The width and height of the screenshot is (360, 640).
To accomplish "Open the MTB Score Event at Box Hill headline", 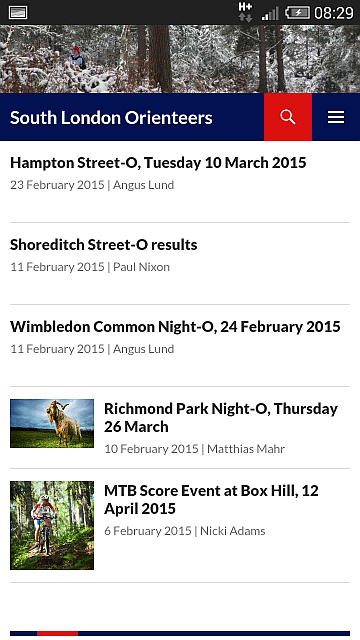I will click(x=211, y=499).
